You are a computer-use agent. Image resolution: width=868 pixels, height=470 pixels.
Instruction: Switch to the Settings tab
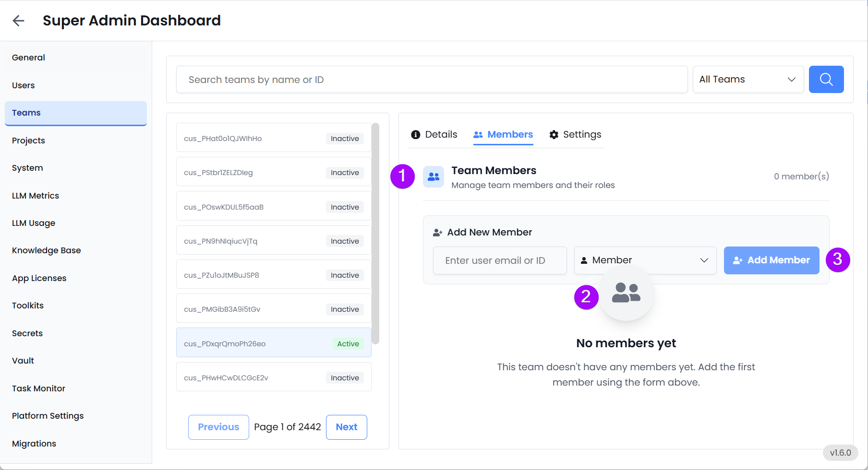tap(575, 135)
